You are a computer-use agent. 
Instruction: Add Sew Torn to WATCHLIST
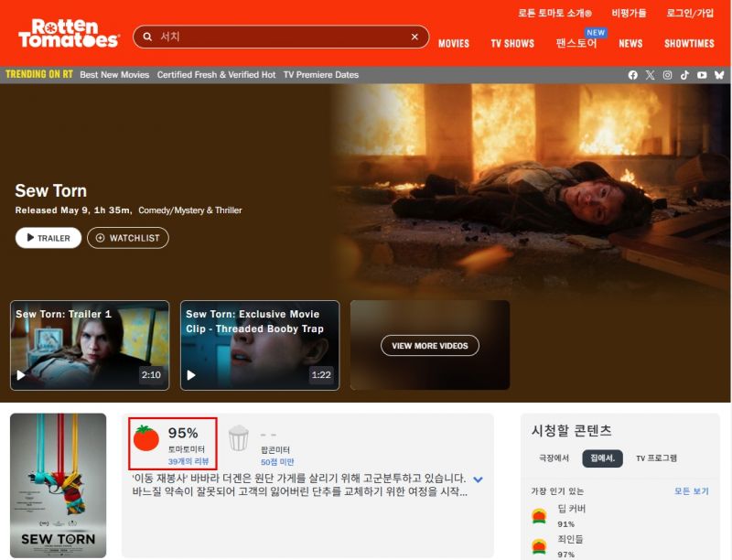click(128, 238)
